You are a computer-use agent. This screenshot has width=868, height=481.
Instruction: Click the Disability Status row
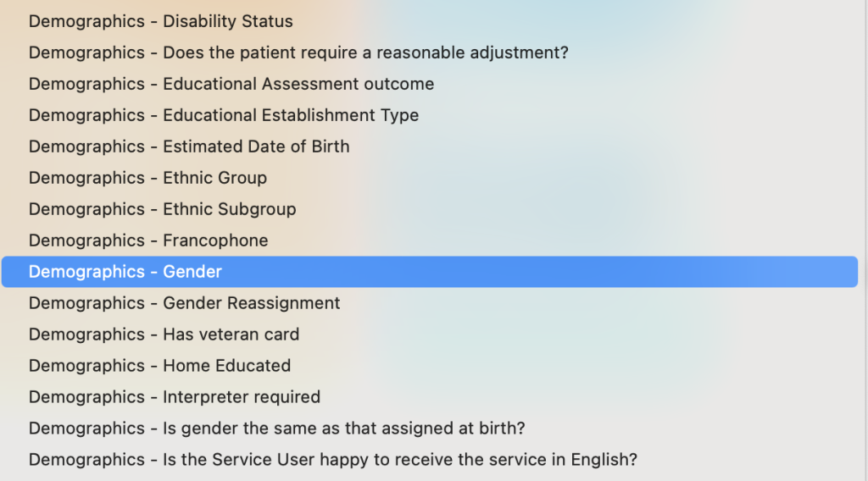[161, 21]
